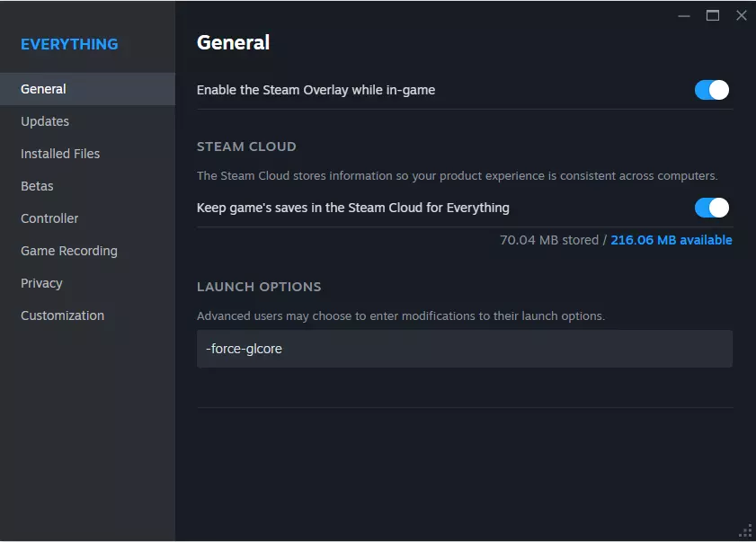Click the launch options text field
The width and height of the screenshot is (756, 542).
464,349
